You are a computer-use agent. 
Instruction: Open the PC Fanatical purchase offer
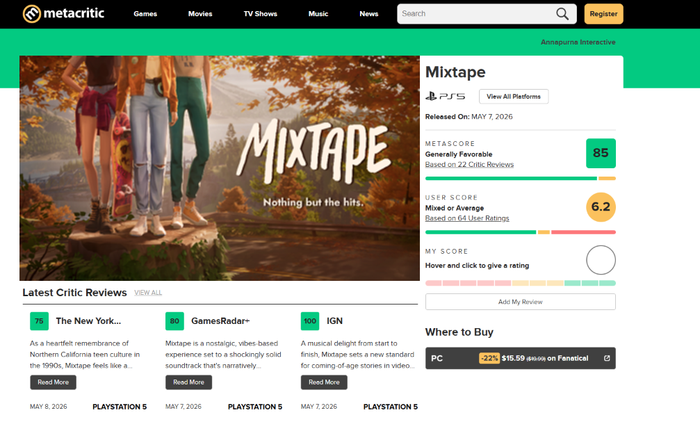tap(520, 358)
